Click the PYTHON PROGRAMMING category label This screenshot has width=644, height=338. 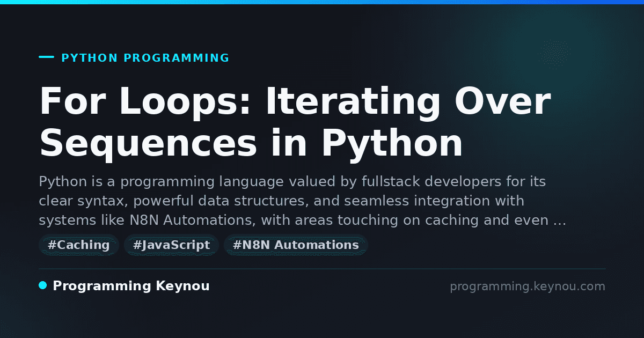(x=145, y=58)
